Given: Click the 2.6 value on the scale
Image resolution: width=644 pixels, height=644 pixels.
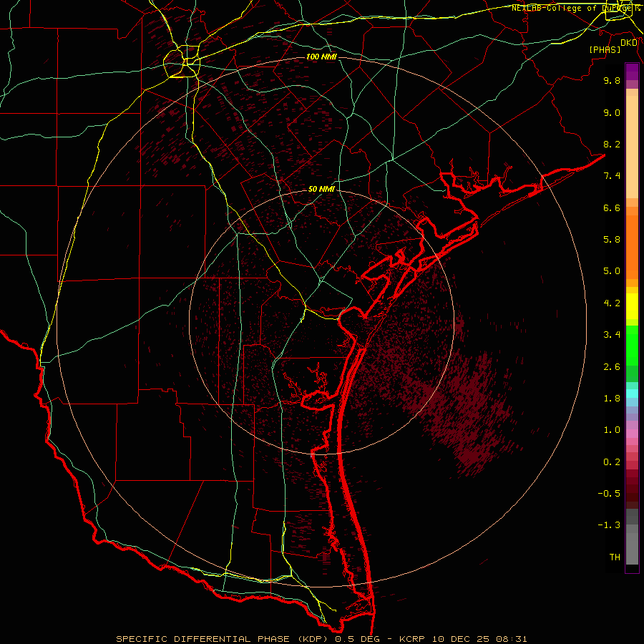Looking at the screenshot, I should pyautogui.click(x=612, y=367).
